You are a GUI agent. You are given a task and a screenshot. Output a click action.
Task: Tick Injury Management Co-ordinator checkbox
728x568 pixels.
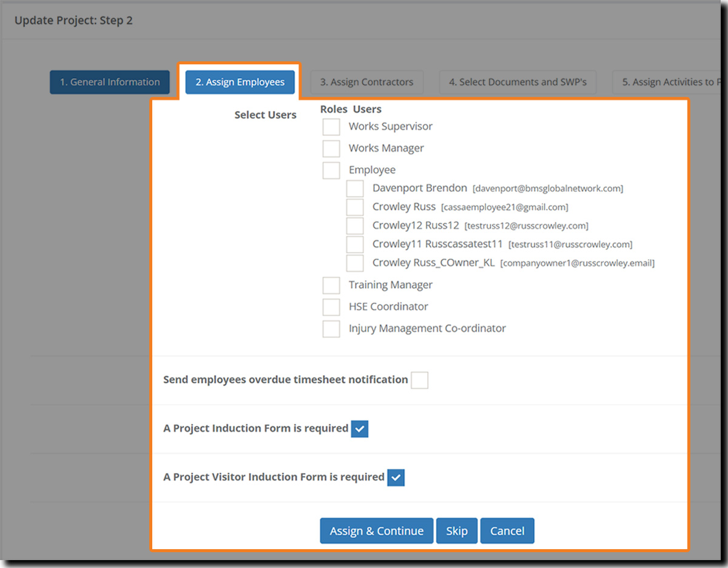[x=331, y=329]
